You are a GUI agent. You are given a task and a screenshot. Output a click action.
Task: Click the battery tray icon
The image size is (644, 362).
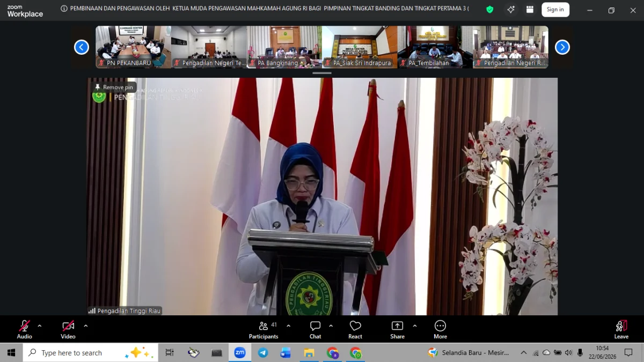point(558,352)
